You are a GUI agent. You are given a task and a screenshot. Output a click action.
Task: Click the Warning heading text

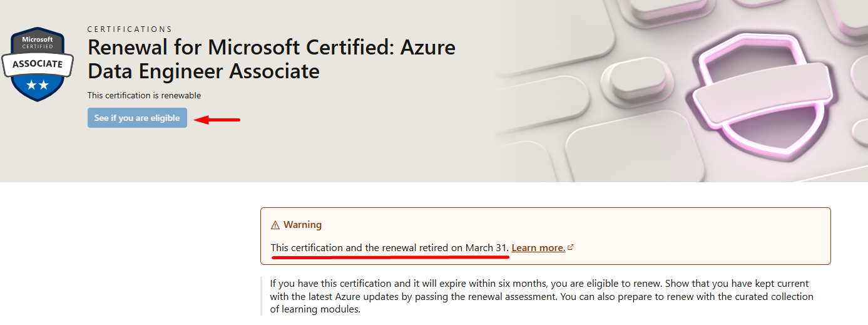302,225
